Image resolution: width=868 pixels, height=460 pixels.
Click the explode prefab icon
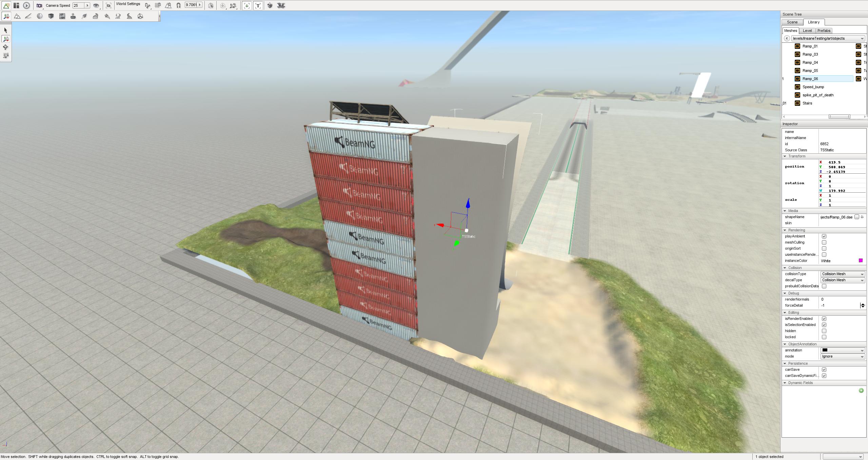coord(281,5)
